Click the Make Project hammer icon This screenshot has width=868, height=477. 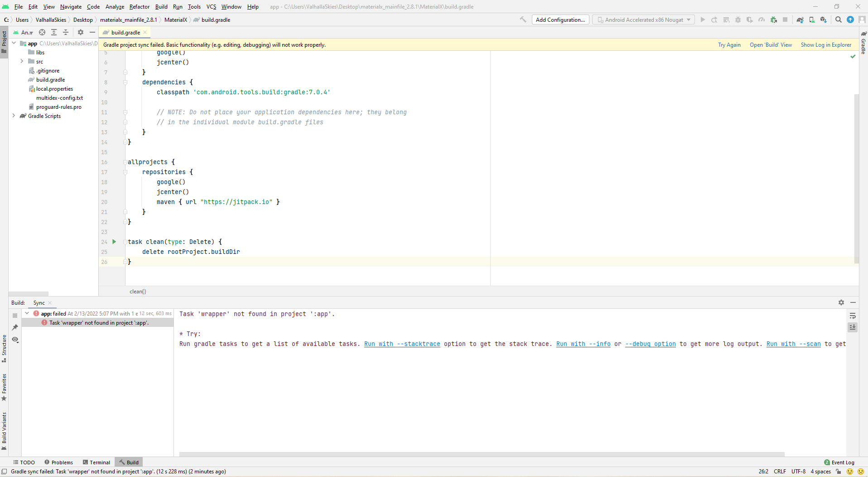[x=523, y=19]
